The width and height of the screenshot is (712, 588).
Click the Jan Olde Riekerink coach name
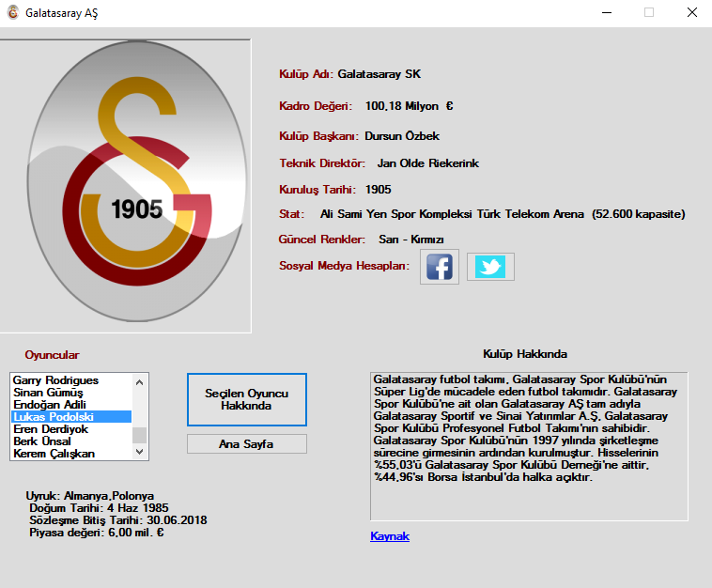427,163
